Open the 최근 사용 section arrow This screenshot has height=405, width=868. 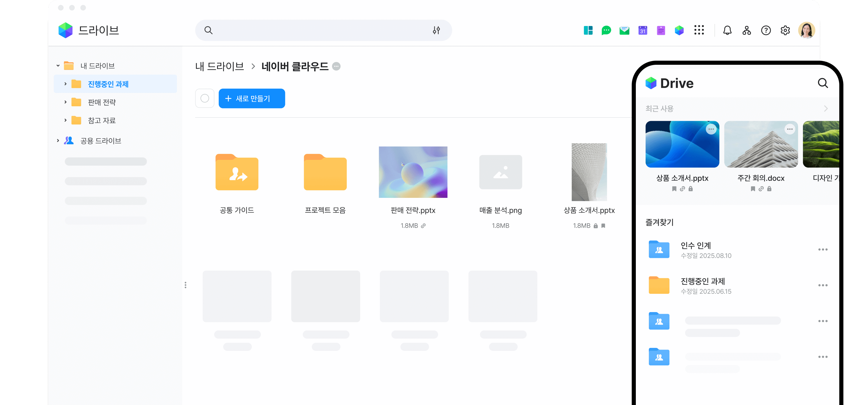click(826, 108)
